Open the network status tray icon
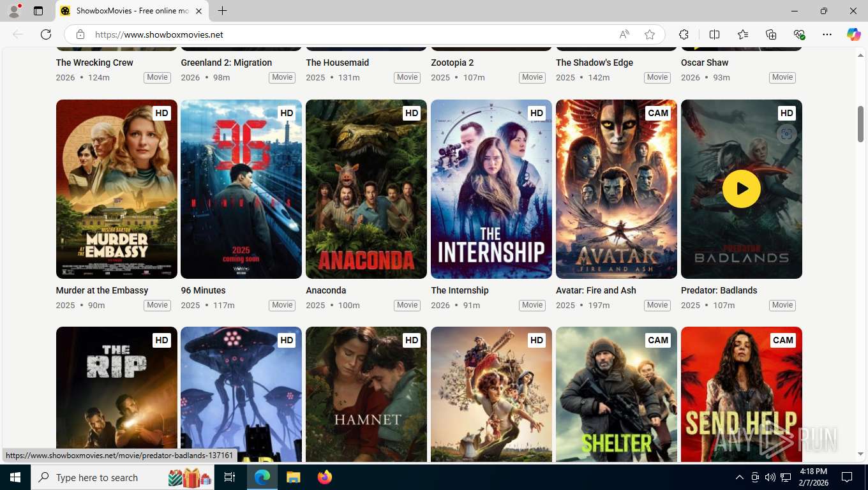Viewport: 868px width, 490px height. (x=786, y=477)
